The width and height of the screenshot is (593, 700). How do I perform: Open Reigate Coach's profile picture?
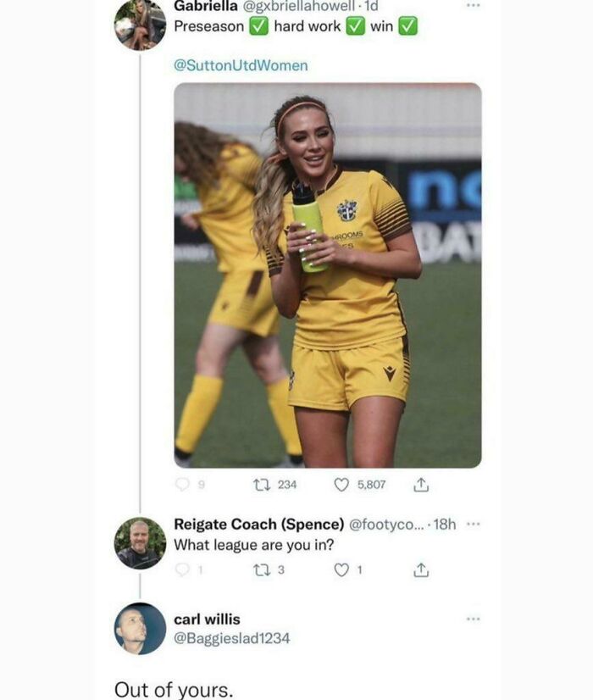[x=140, y=536]
